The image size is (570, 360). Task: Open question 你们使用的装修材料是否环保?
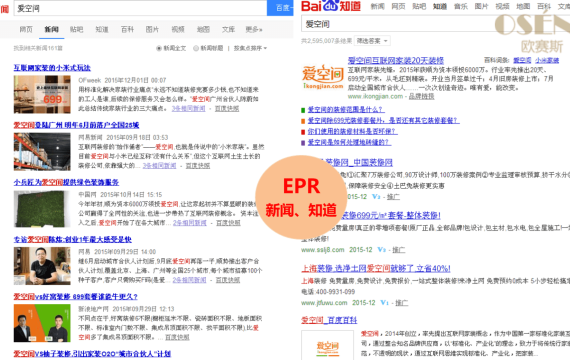(353, 131)
